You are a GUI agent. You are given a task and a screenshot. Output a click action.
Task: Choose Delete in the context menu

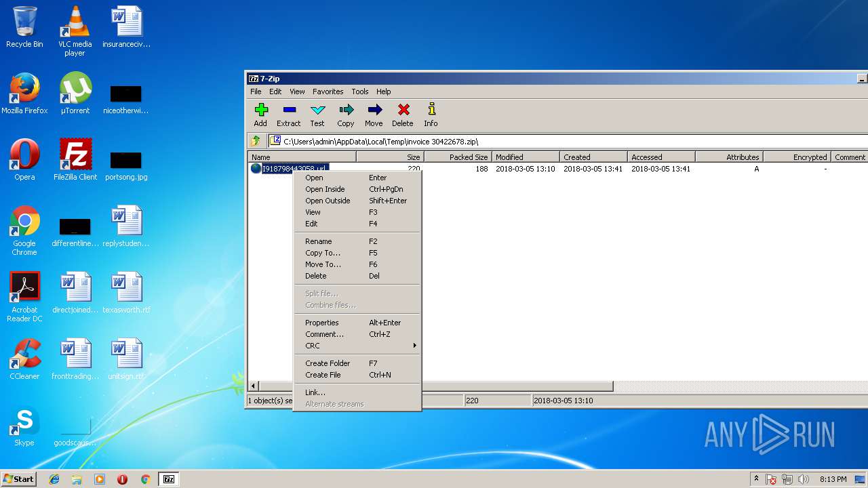(357, 276)
